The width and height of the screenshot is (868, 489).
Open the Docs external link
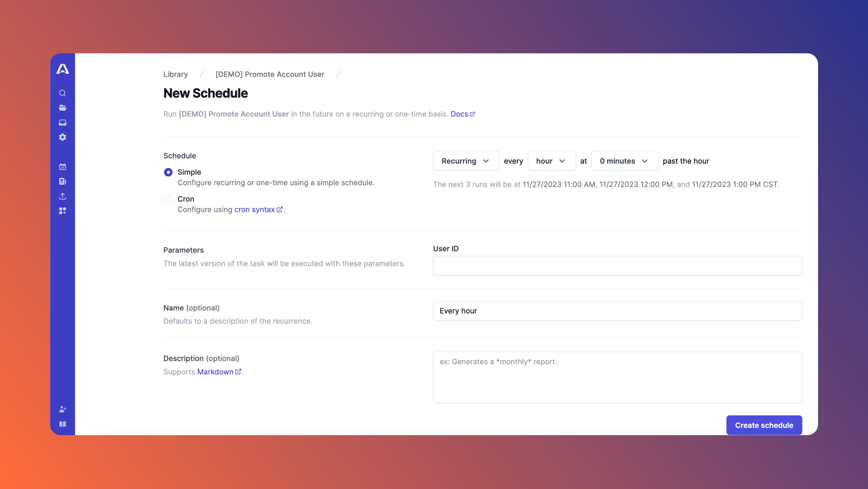[463, 113]
